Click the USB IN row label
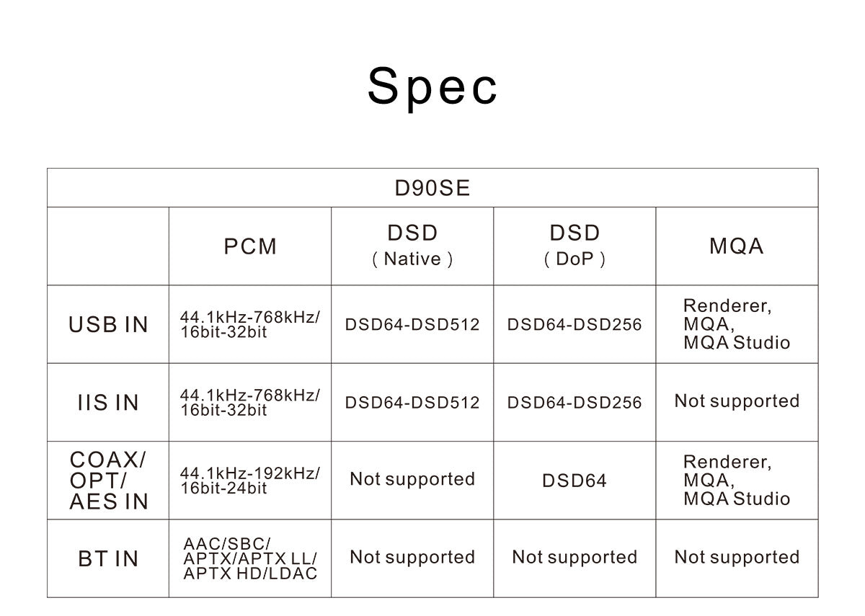865x616 pixels. click(108, 325)
